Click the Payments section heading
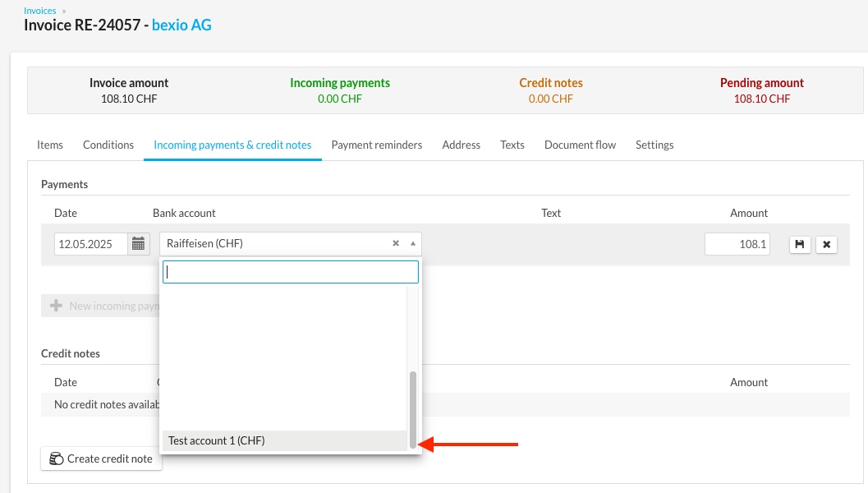The height and width of the screenshot is (493, 868). [x=64, y=184]
